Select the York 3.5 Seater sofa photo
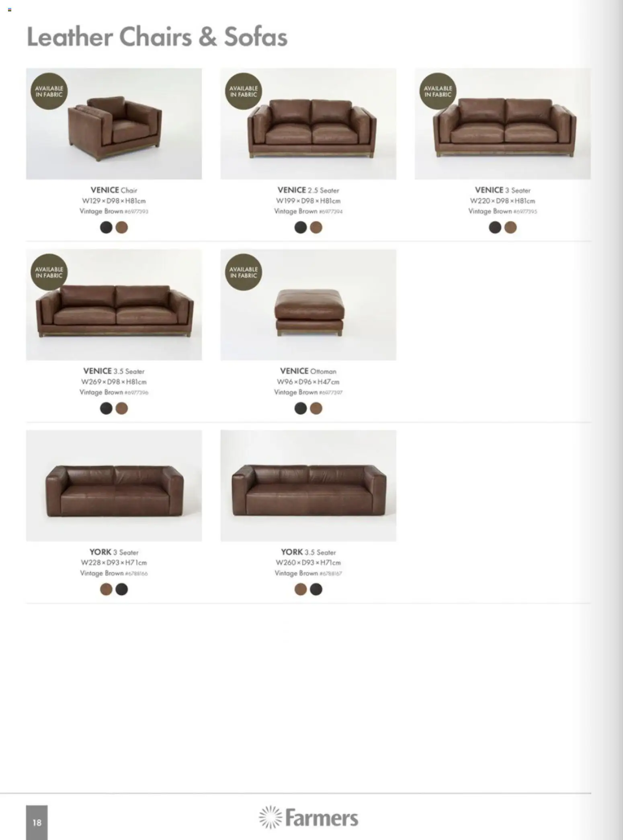This screenshot has width=623, height=840. [x=308, y=486]
